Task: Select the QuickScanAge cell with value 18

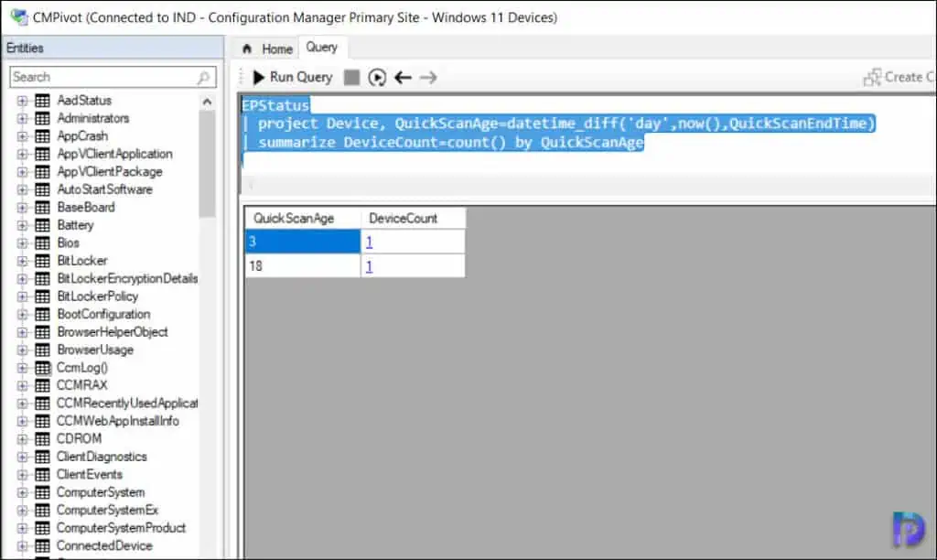Action: pos(302,266)
